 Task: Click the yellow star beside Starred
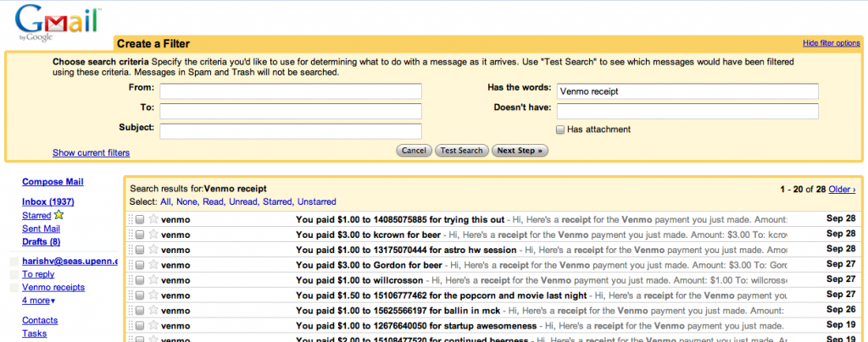(x=58, y=215)
